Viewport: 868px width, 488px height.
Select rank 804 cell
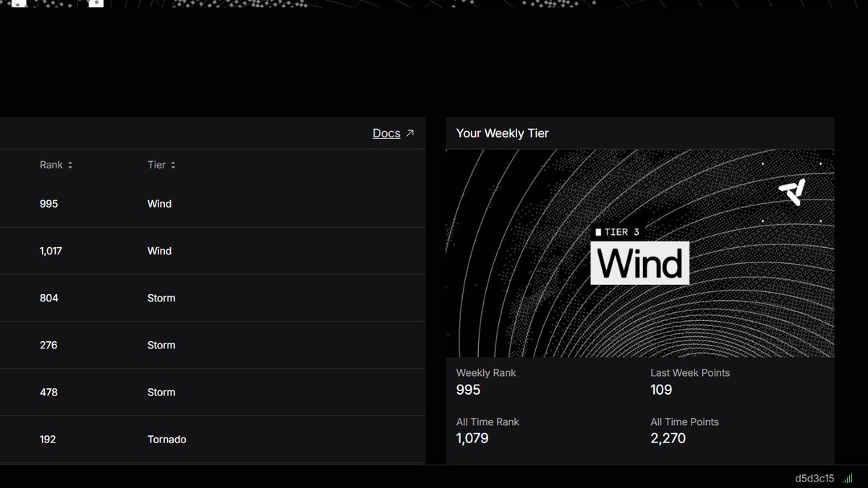(49, 298)
